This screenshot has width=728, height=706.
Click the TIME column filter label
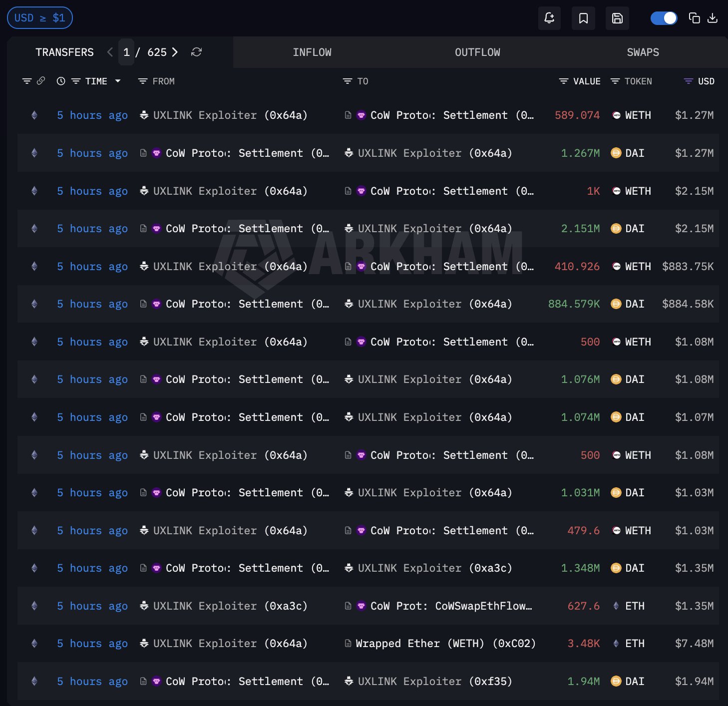96,81
